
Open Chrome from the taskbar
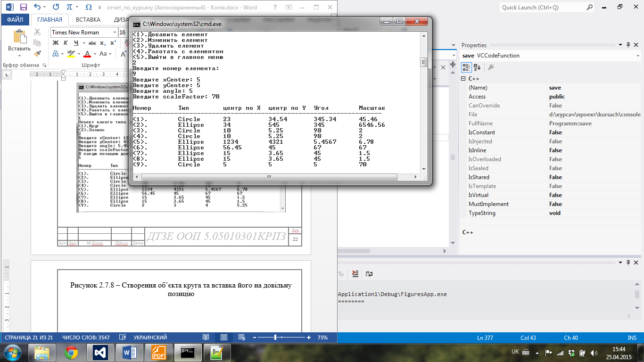[x=71, y=352]
